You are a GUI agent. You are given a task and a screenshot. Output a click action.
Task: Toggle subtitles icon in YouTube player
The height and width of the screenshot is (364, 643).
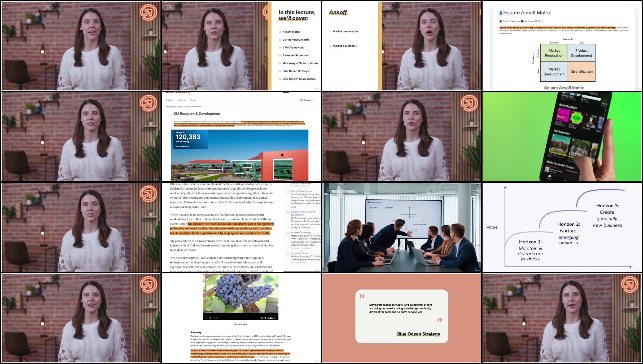262,318
